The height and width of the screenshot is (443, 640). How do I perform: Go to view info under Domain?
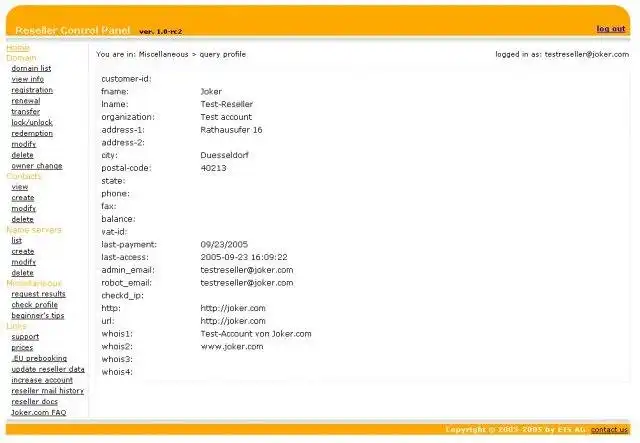[x=28, y=79]
